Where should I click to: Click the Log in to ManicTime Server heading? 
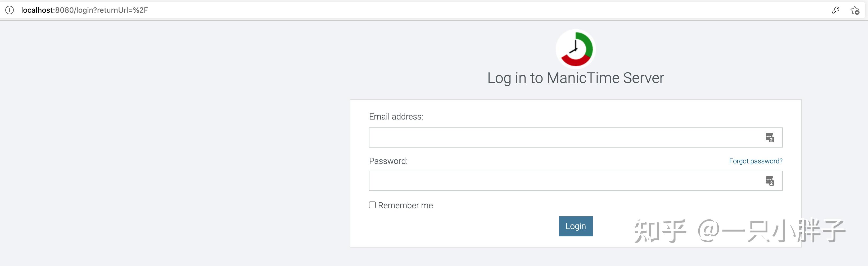(576, 78)
